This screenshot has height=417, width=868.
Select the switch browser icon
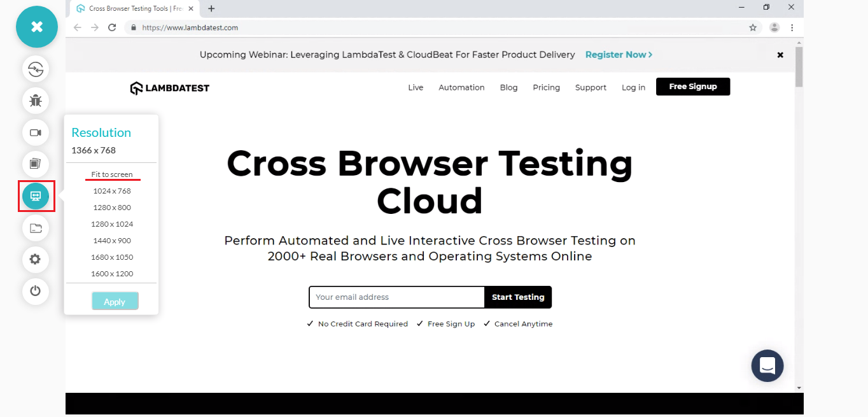pos(36,69)
